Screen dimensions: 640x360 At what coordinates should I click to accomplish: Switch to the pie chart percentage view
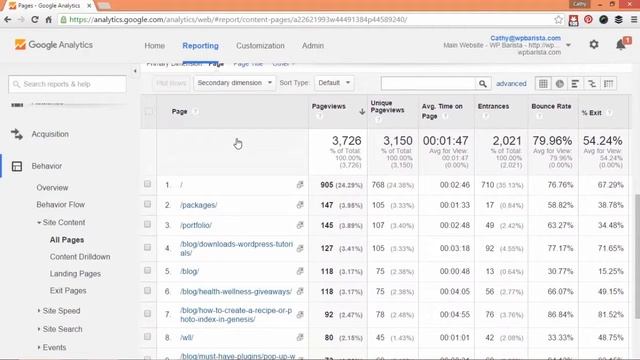560,84
